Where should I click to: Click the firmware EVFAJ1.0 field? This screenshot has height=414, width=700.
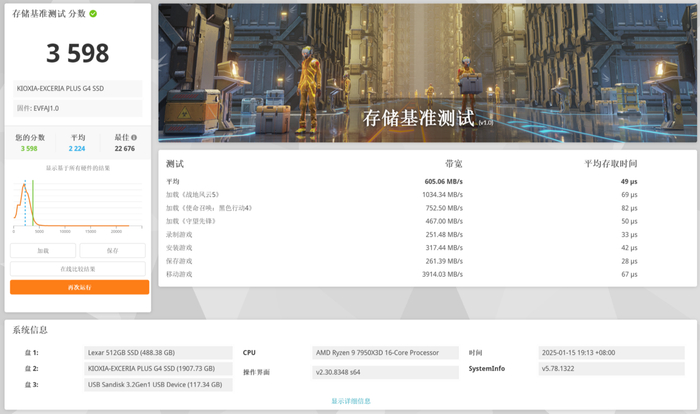(78, 108)
